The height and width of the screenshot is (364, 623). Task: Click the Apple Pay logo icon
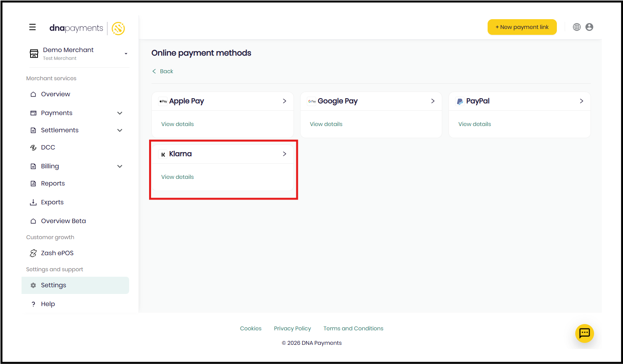[163, 101]
